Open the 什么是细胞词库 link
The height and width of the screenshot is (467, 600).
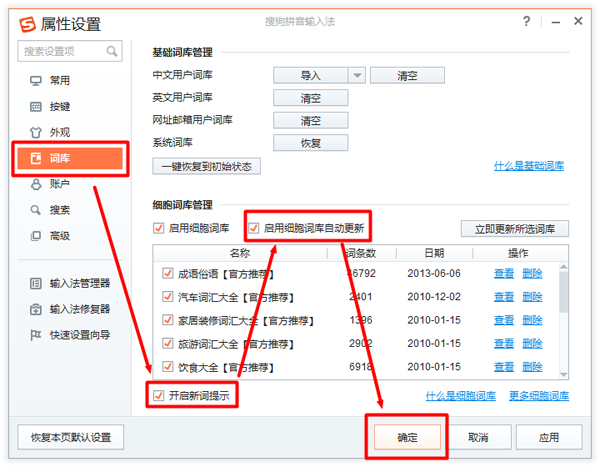click(x=461, y=395)
